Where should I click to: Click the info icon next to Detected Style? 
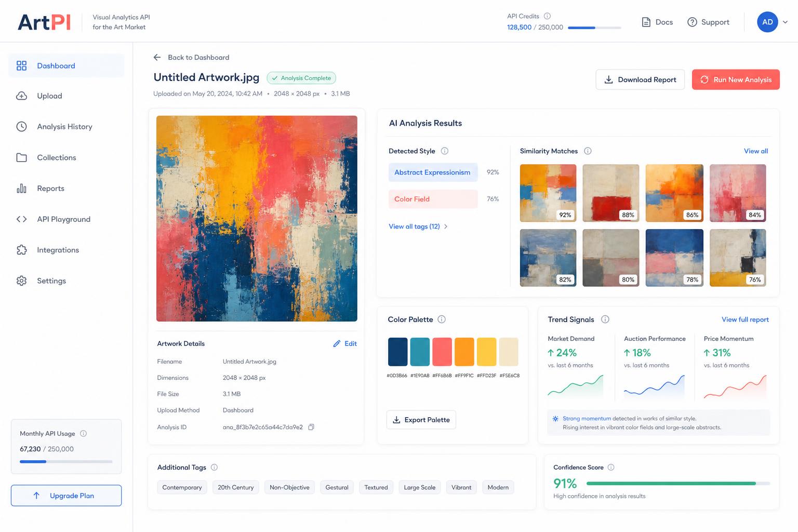tap(445, 151)
